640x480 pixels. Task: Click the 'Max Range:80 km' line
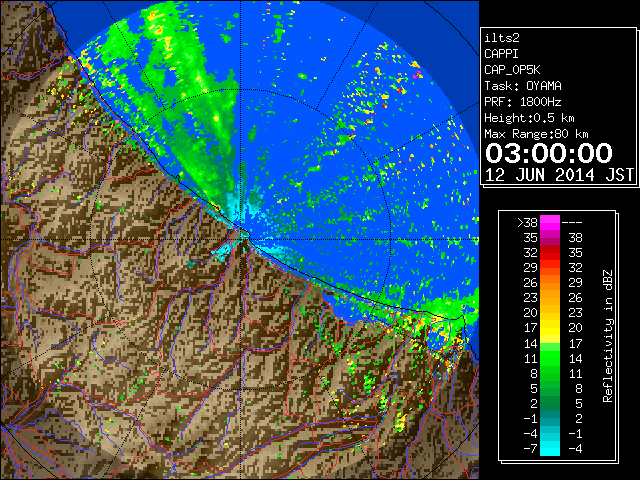point(536,134)
